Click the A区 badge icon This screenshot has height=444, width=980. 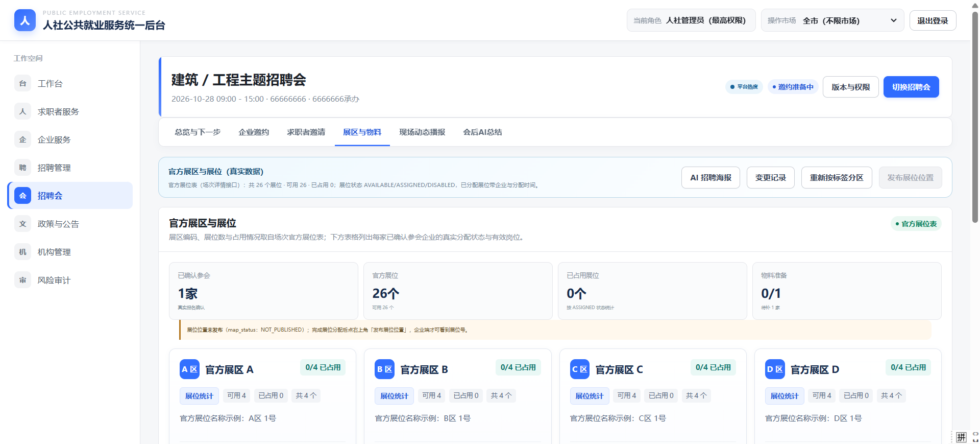[189, 369]
